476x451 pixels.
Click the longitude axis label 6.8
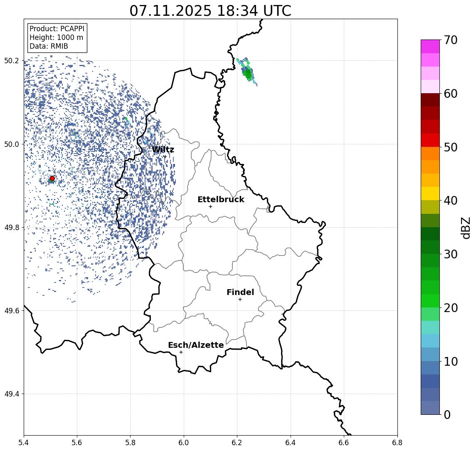(397, 443)
